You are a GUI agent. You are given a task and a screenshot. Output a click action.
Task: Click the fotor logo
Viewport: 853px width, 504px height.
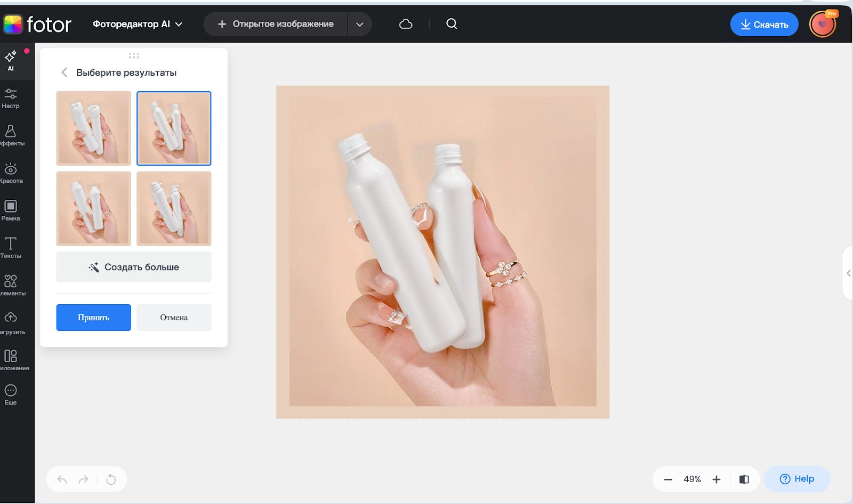[x=37, y=24]
